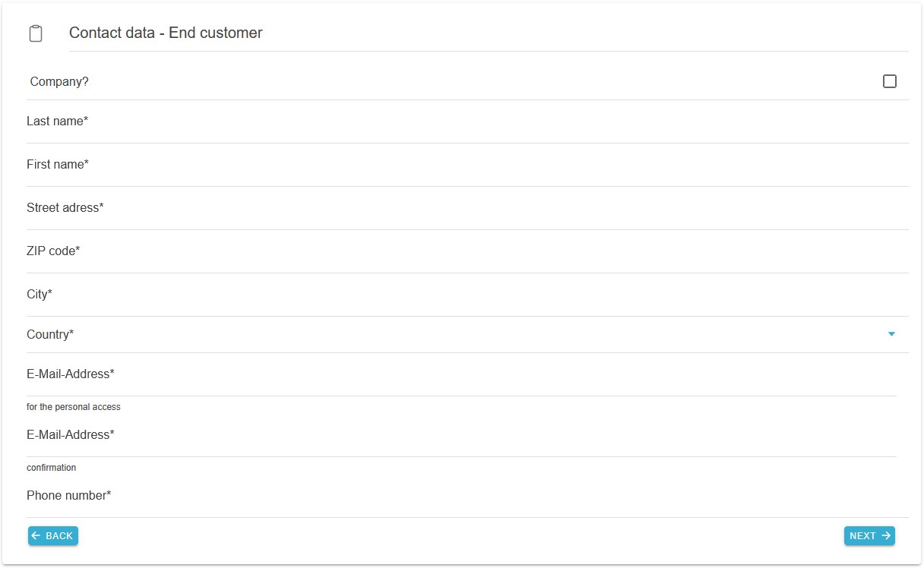Open the Country selection field
Viewport: 924px width, 568px height.
click(x=456, y=335)
